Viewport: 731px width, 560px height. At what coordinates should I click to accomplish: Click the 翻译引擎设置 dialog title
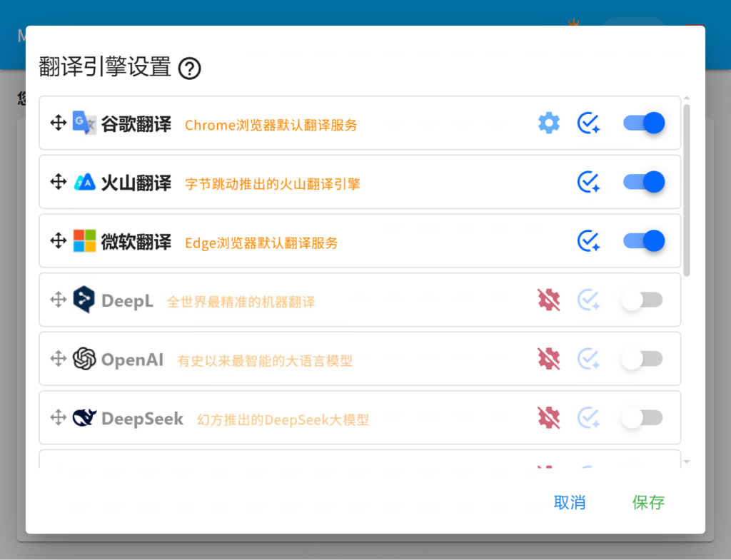pos(105,67)
